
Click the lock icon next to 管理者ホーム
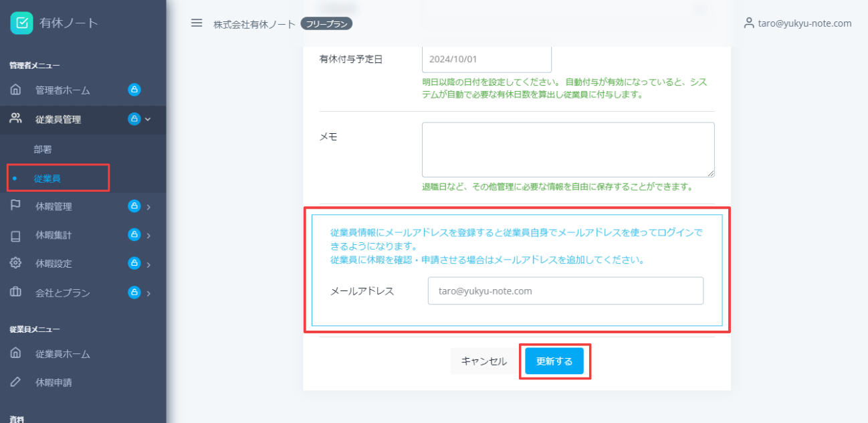tap(134, 89)
